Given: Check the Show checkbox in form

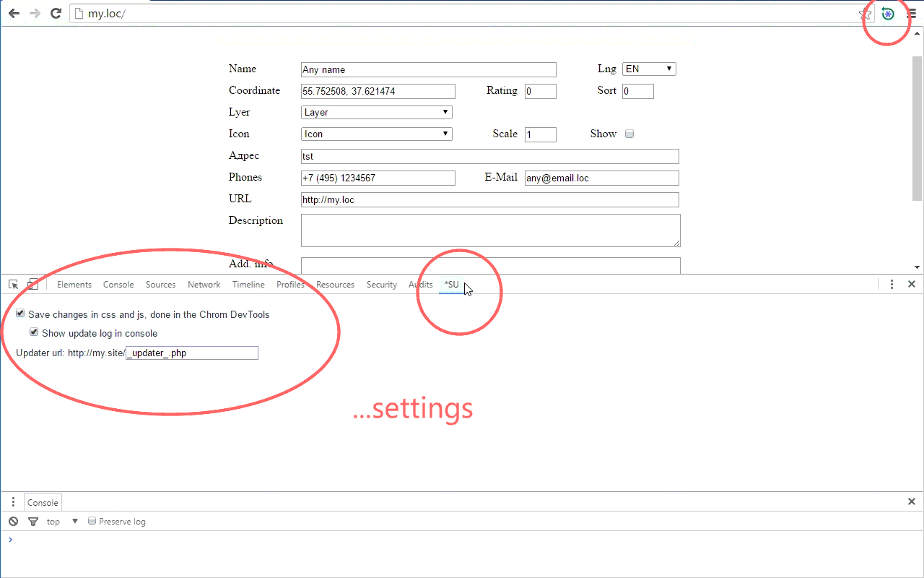Looking at the screenshot, I should coord(629,134).
